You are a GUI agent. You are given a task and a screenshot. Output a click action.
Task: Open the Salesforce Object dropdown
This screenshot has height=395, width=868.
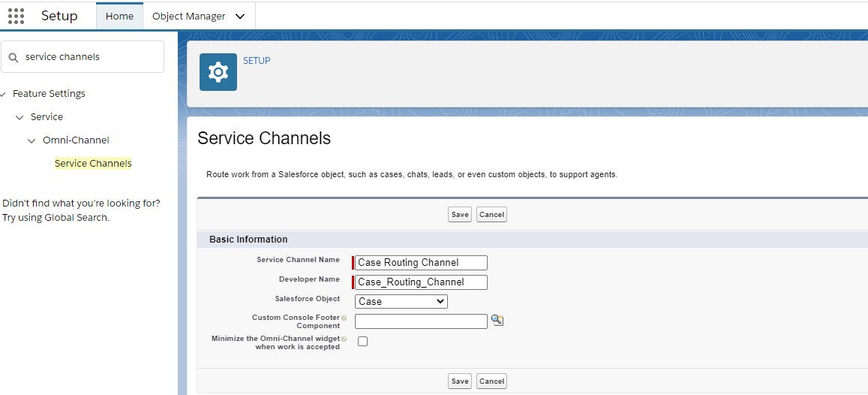coord(401,301)
